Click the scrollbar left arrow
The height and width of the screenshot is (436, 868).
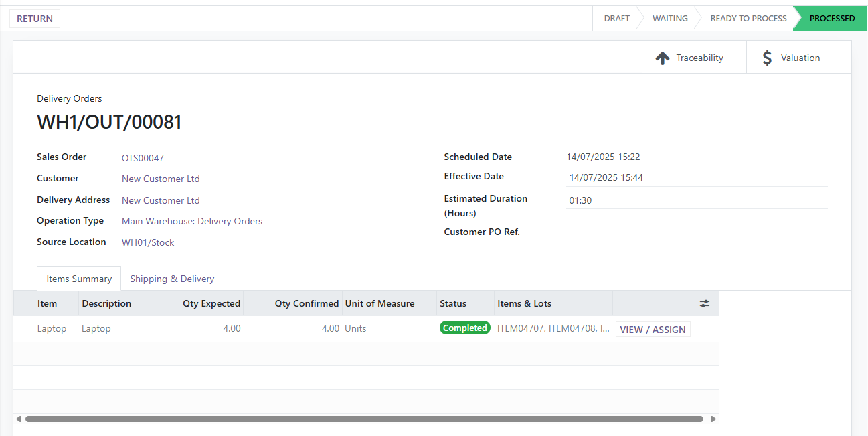tap(19, 419)
